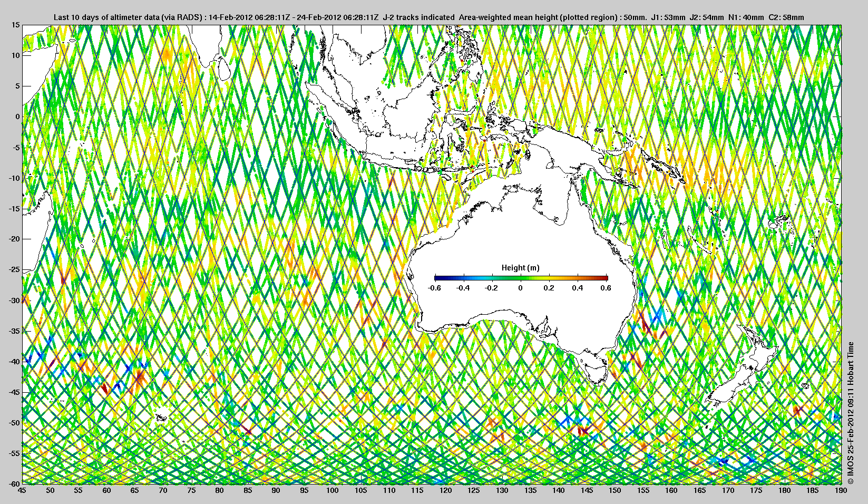Click longitude label "65" on the horizontal axis
Screen dimensions: 868x504
[135, 490]
